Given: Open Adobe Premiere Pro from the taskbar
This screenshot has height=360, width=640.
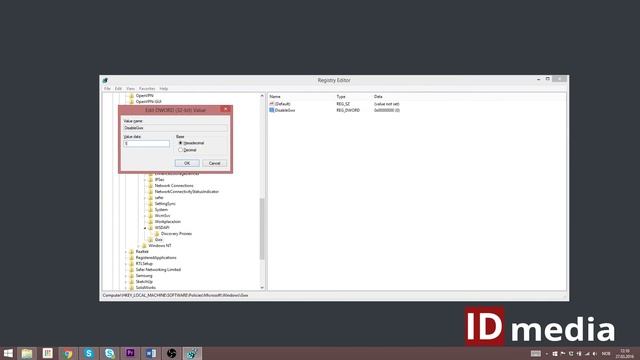Looking at the screenshot, I should [130, 353].
